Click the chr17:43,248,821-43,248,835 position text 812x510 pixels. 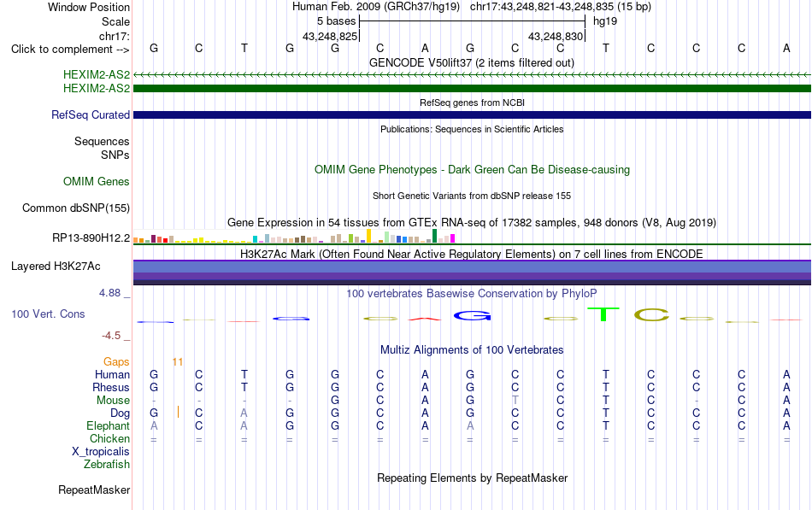point(542,7)
